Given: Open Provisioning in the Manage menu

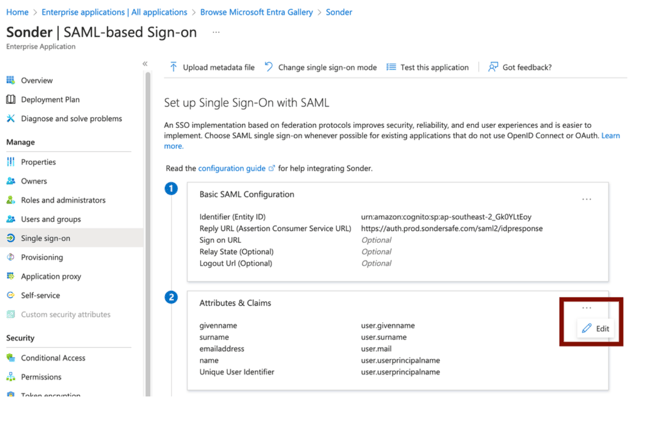Looking at the screenshot, I should [x=42, y=257].
